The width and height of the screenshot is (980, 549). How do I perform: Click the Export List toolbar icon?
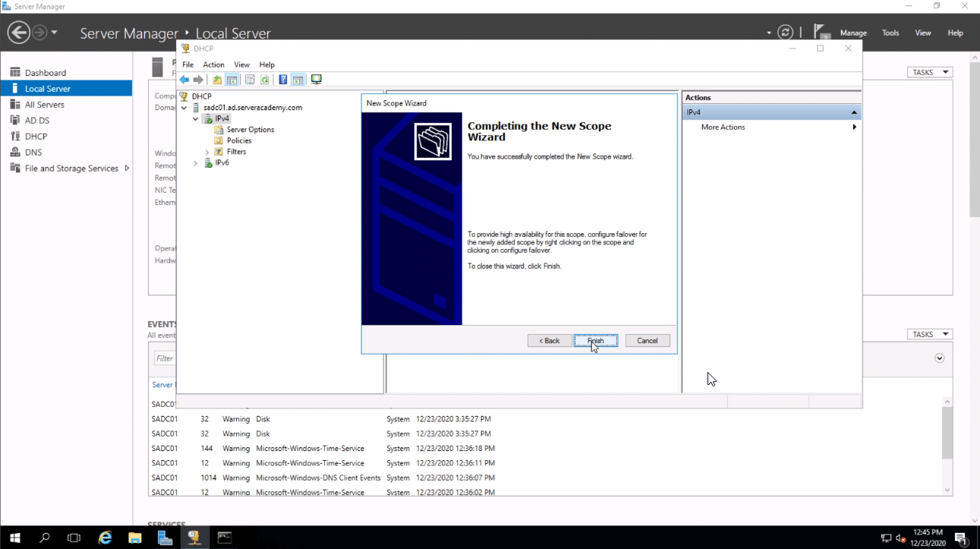[249, 79]
